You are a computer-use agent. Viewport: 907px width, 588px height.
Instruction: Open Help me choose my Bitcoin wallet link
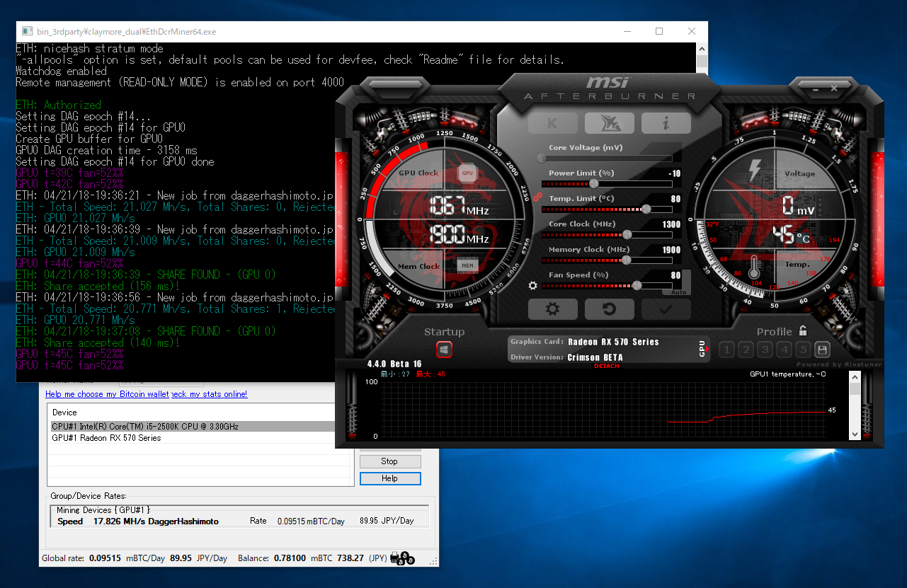(107, 394)
